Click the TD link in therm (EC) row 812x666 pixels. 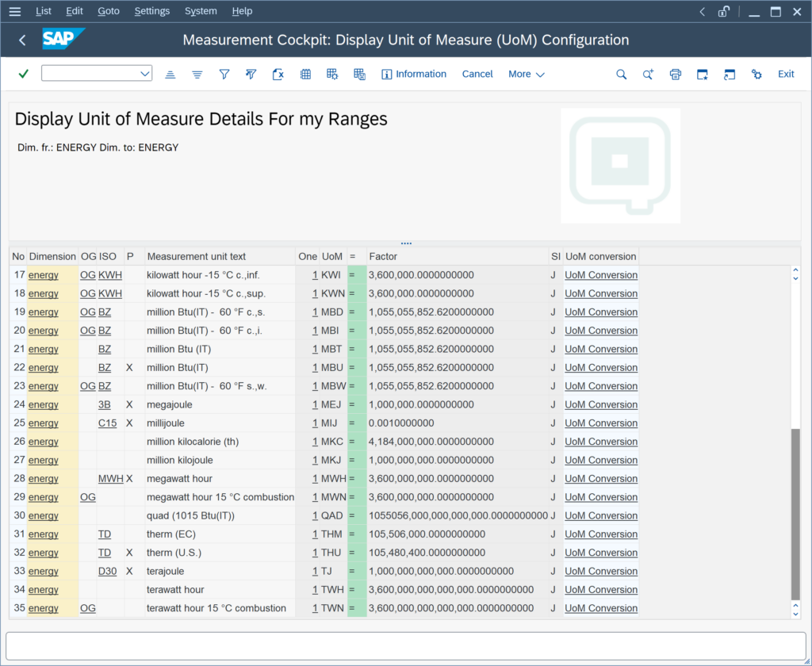pyautogui.click(x=104, y=534)
